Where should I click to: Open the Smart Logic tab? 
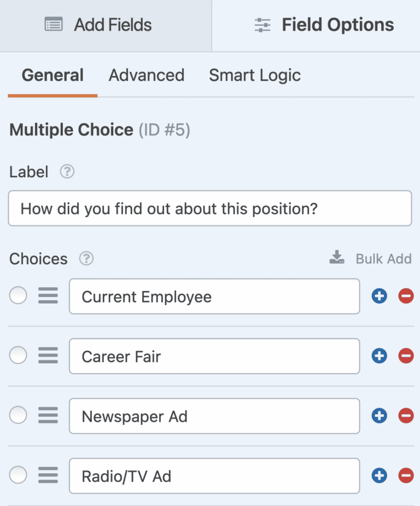[255, 75]
